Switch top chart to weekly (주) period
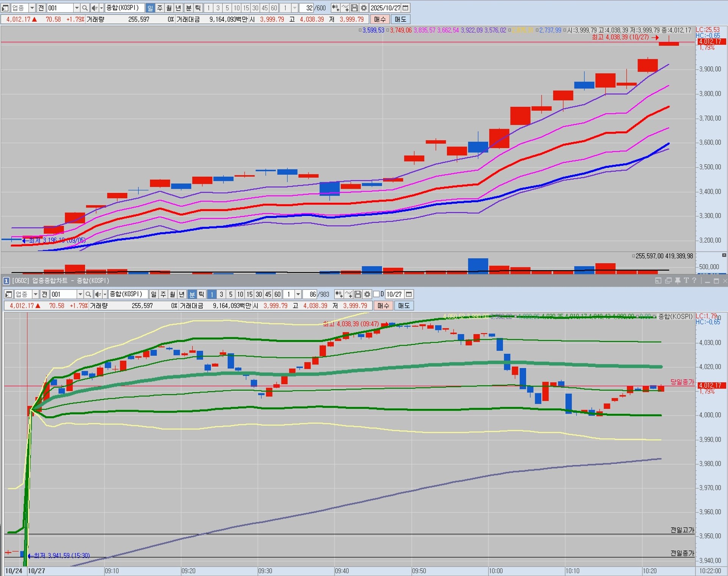 point(160,8)
